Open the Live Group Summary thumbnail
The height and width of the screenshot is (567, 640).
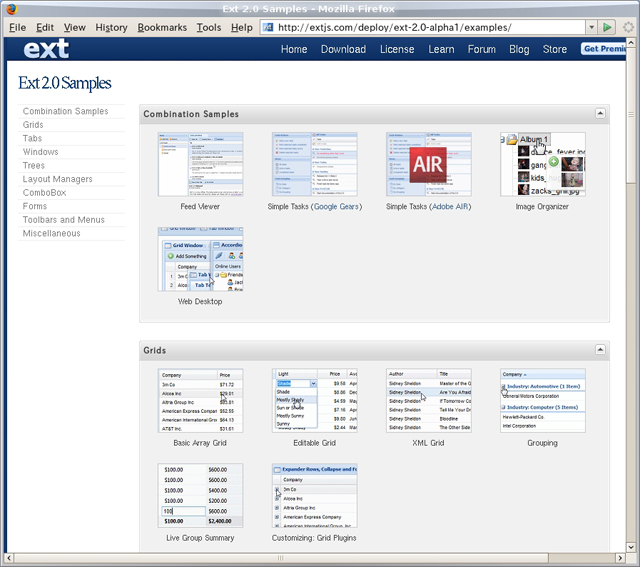[x=200, y=495]
